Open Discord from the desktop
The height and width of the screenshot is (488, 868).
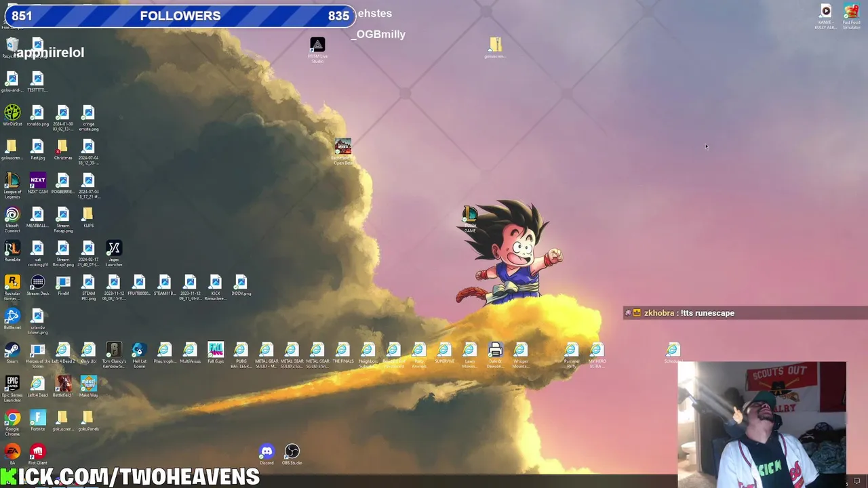pos(267,454)
